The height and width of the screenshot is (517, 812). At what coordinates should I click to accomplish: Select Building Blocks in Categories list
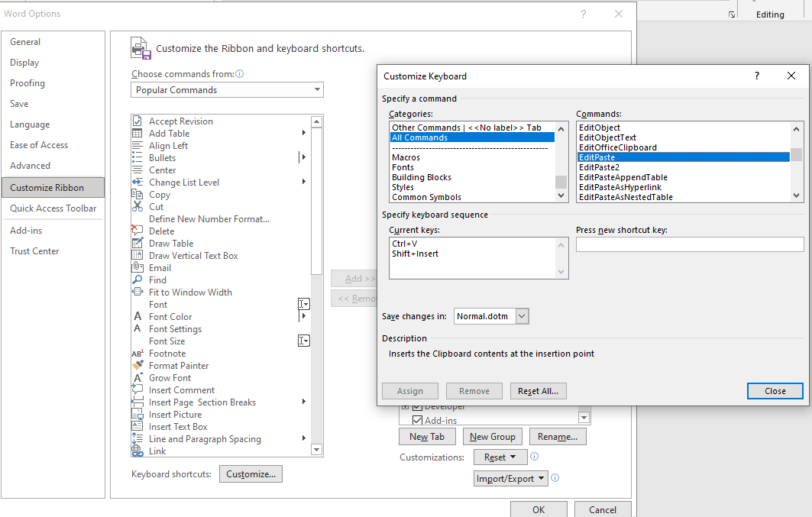tap(422, 177)
